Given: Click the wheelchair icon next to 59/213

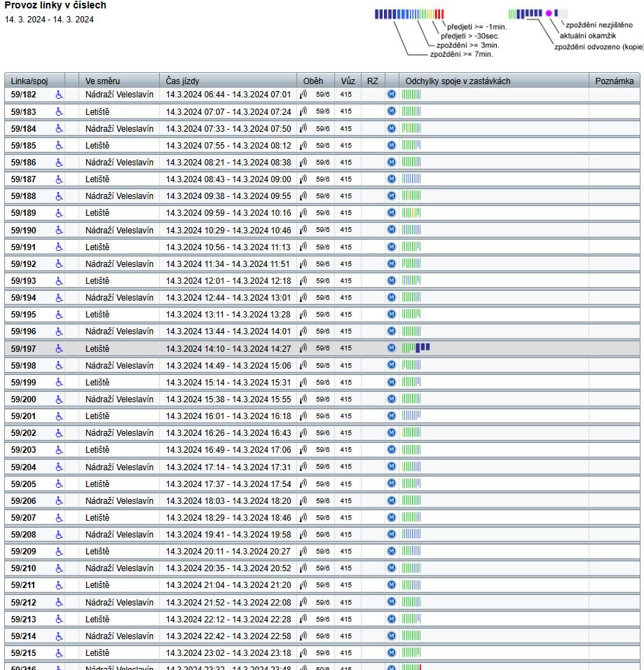Looking at the screenshot, I should pyautogui.click(x=59, y=620).
